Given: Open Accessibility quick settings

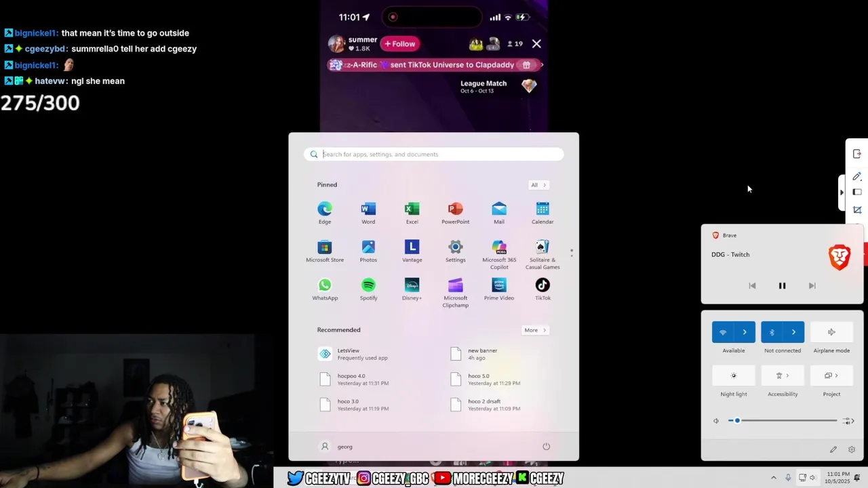Looking at the screenshot, I should [783, 375].
